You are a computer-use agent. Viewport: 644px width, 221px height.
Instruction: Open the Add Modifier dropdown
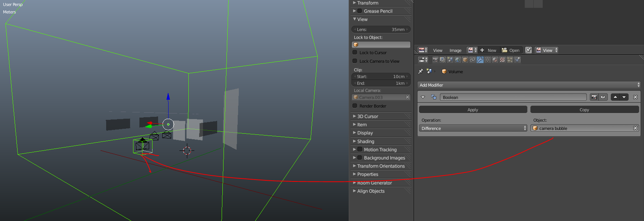tap(529, 85)
